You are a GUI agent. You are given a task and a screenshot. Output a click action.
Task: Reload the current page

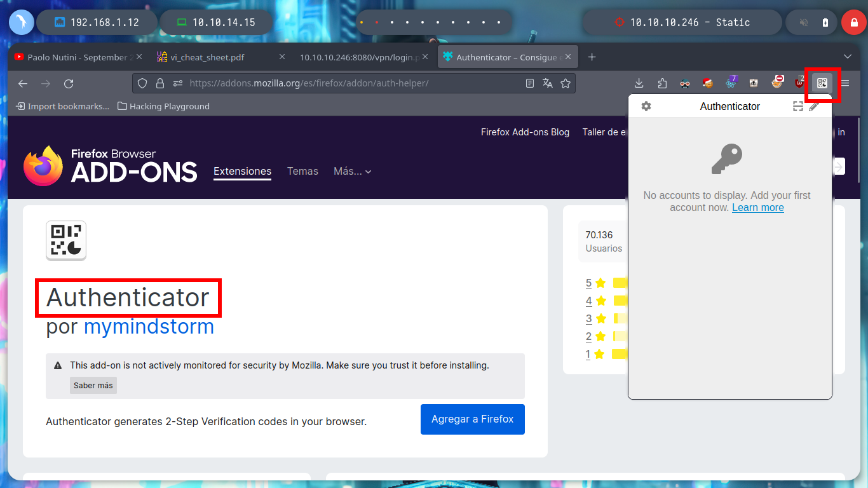click(x=69, y=83)
